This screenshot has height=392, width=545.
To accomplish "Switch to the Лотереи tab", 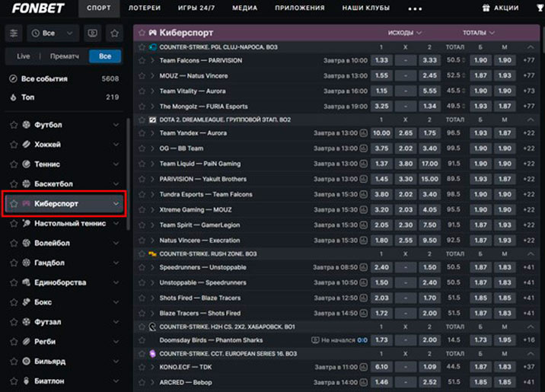I will pyautogui.click(x=144, y=8).
